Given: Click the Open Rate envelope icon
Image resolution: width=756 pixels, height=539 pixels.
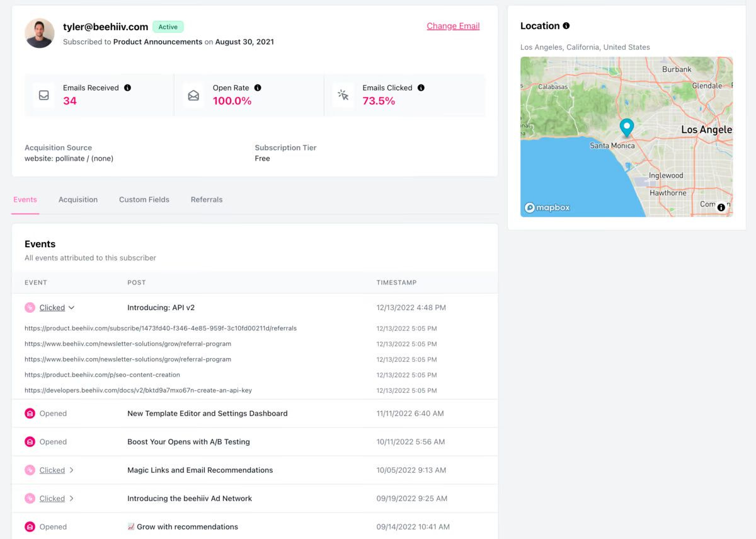Looking at the screenshot, I should pyautogui.click(x=193, y=95).
